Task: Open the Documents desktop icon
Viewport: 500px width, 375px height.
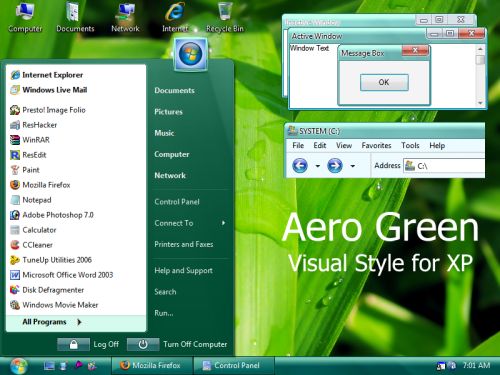Action: (x=75, y=17)
